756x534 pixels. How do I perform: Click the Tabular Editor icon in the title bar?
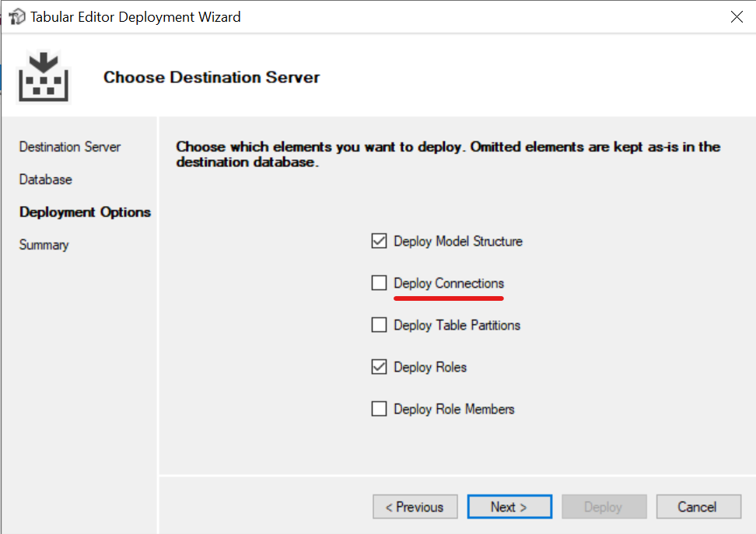click(x=16, y=16)
